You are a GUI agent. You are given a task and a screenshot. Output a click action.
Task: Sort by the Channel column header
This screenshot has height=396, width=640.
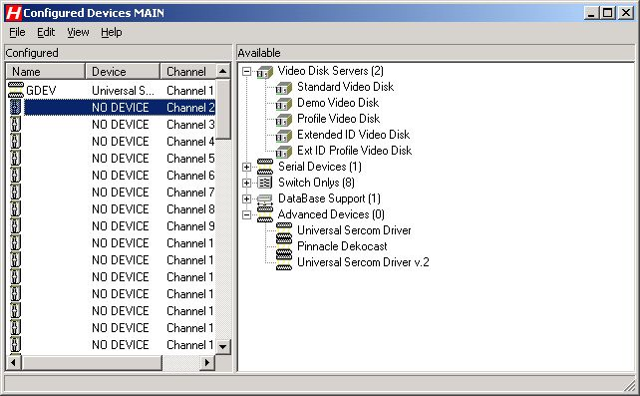click(x=187, y=71)
